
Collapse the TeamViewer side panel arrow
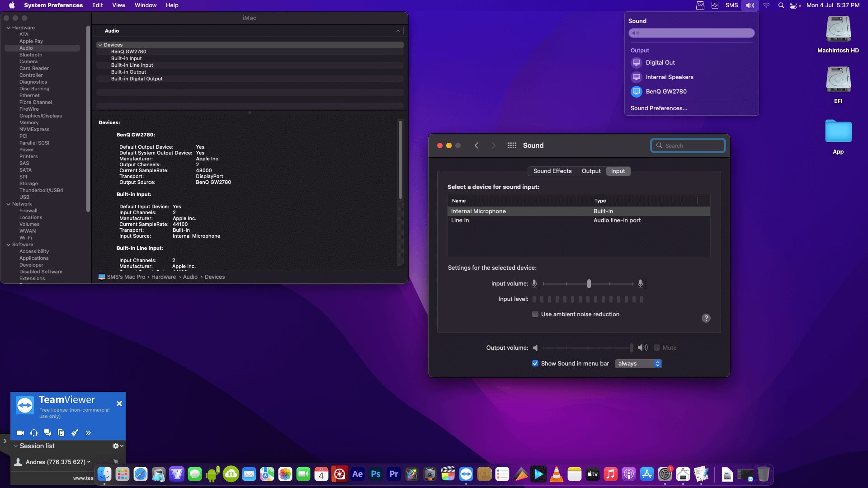pos(5,441)
